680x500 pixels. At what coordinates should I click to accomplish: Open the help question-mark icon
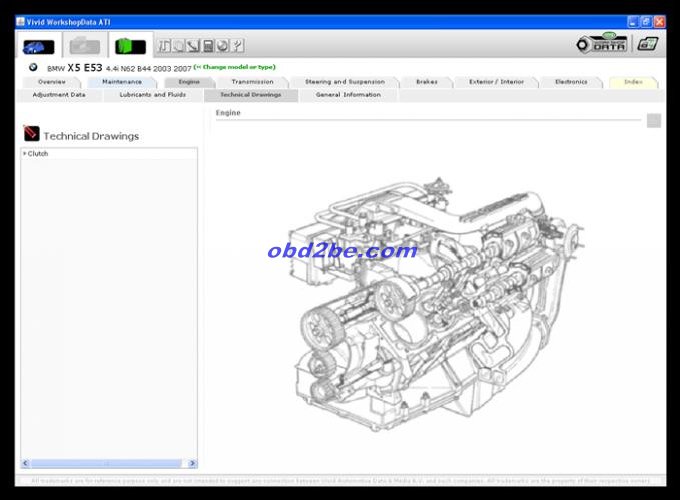tap(238, 46)
